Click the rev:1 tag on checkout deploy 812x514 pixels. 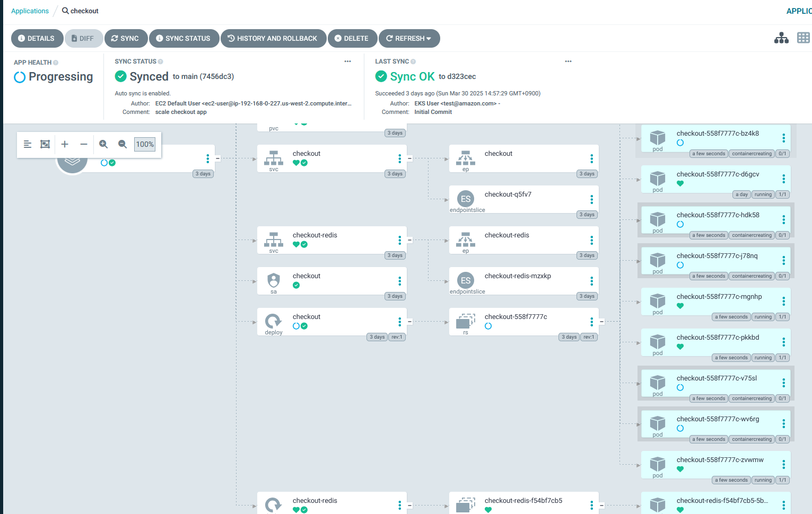coord(397,337)
